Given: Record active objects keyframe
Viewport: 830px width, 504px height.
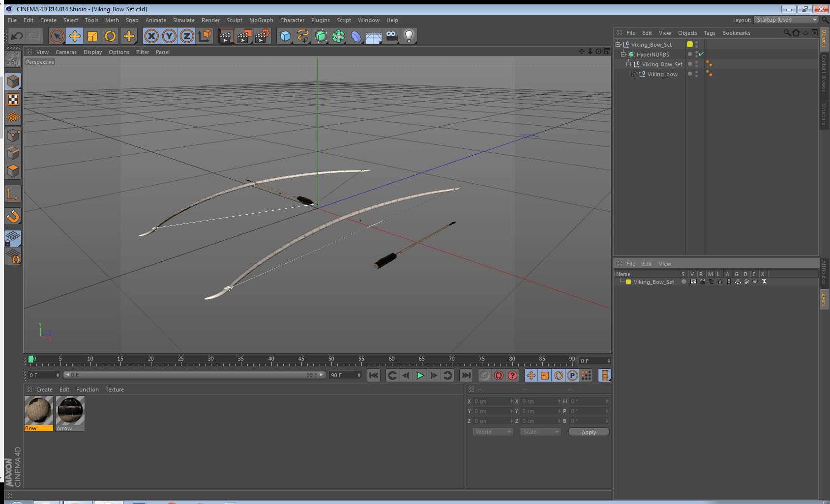Looking at the screenshot, I should click(x=485, y=376).
